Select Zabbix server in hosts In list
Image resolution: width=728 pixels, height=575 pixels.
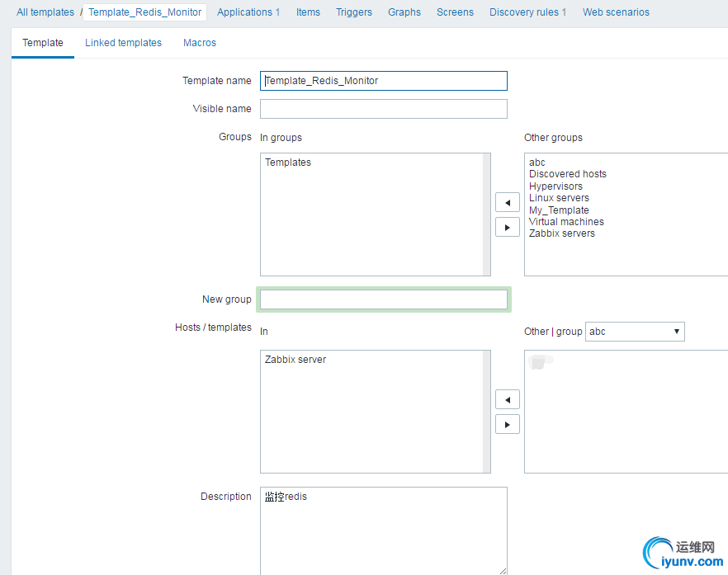(x=295, y=360)
